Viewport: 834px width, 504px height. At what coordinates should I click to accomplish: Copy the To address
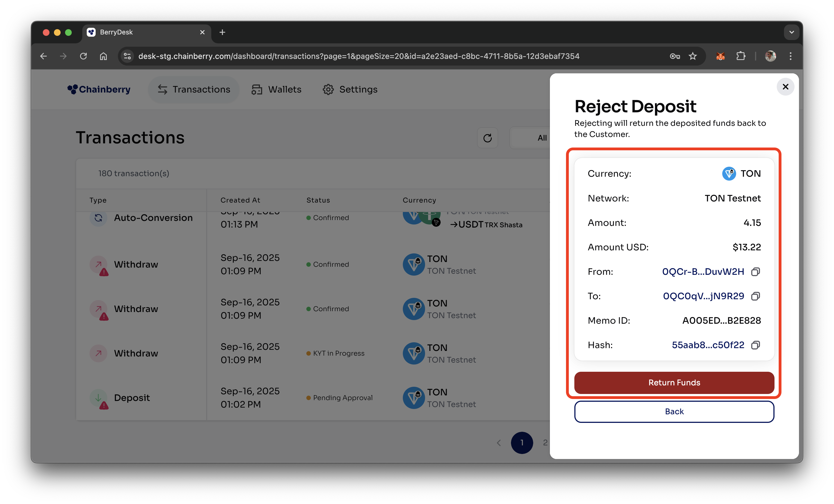756,296
